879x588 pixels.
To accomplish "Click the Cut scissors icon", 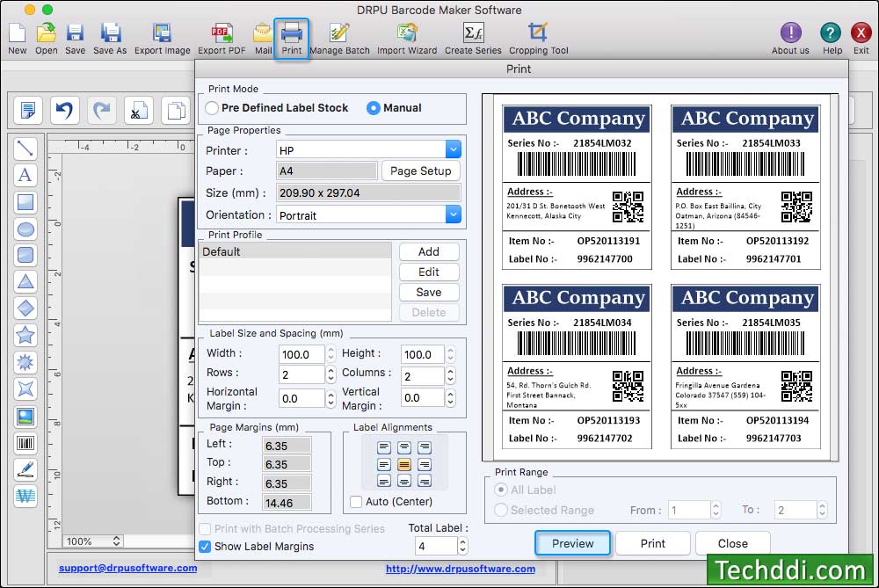I will 139,110.
